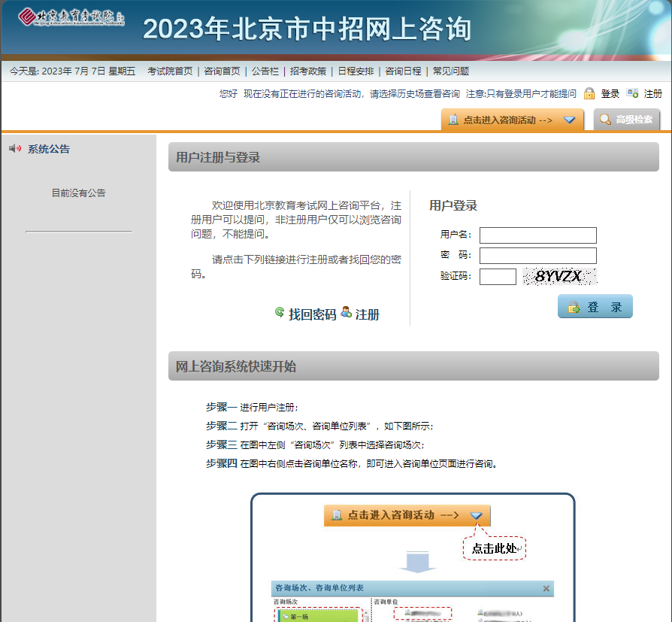Focus the 密码 input field
Image resolution: width=672 pixels, height=622 pixels.
click(x=537, y=256)
